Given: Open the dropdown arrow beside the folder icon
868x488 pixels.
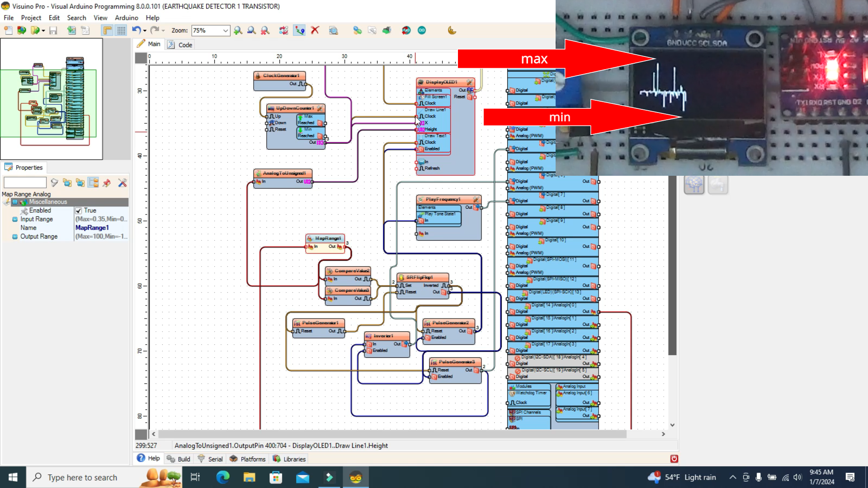Looking at the screenshot, I should click(43, 31).
